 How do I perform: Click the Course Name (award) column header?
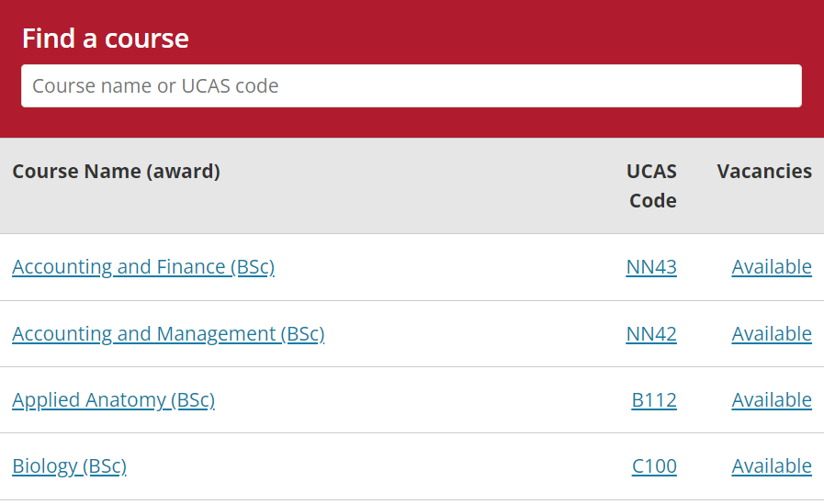point(116,172)
